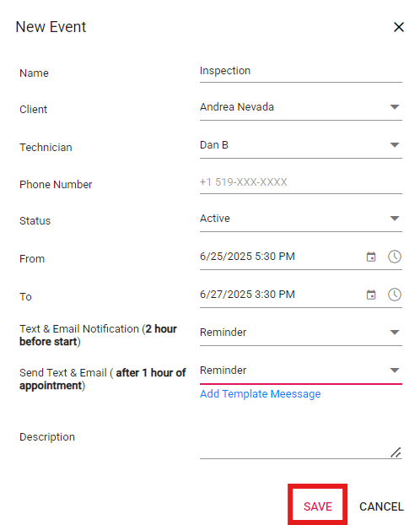Open the Status dropdown showing Active
Viewport: 420px width, 525px height.
click(301, 219)
